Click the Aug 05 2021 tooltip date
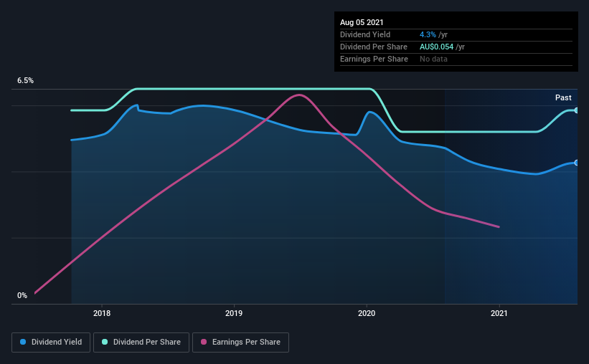The width and height of the screenshot is (589, 364). click(x=362, y=22)
